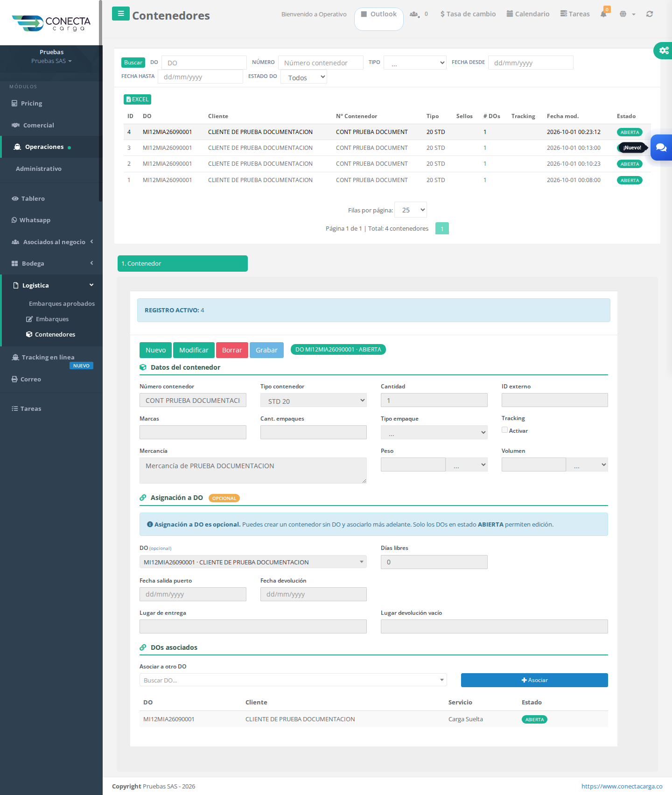Image resolution: width=672 pixels, height=795 pixels.
Task: Click the FECHA DESDE date field
Action: [x=531, y=63]
